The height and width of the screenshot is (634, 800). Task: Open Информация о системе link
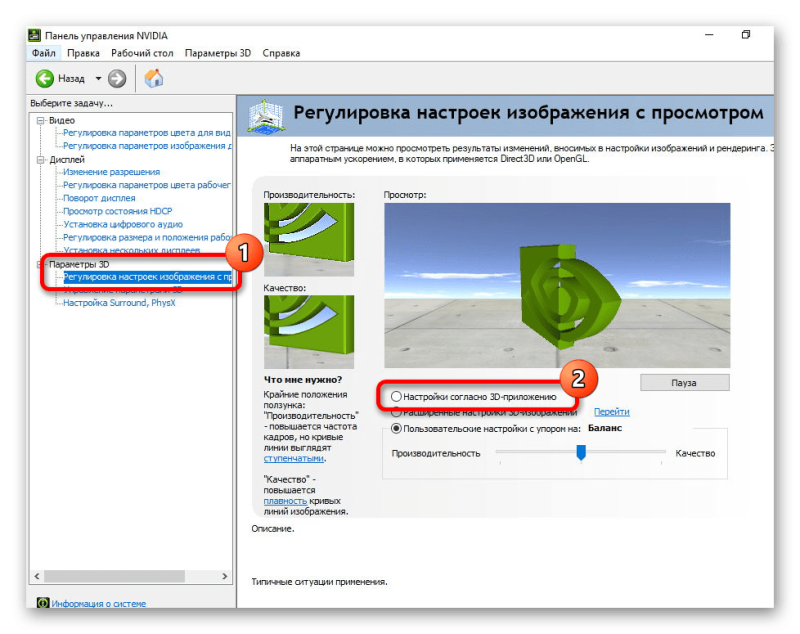(98, 603)
